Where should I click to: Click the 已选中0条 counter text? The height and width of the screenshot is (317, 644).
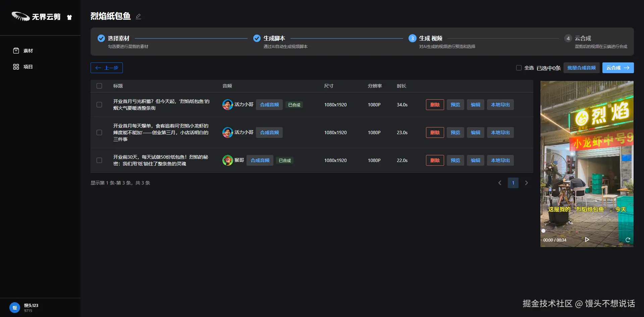pyautogui.click(x=549, y=68)
